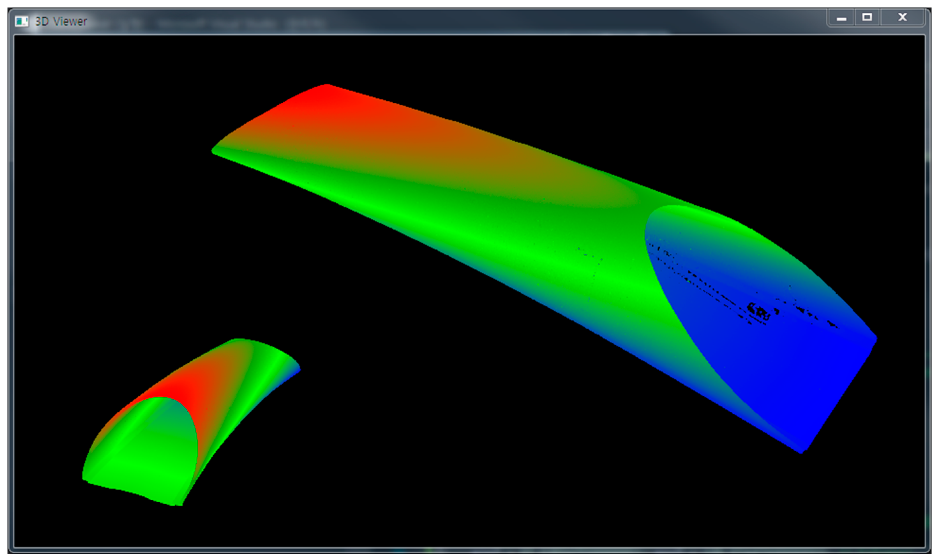Click the 3D Viewer app icon
This screenshot has width=939, height=560.
pos(21,21)
